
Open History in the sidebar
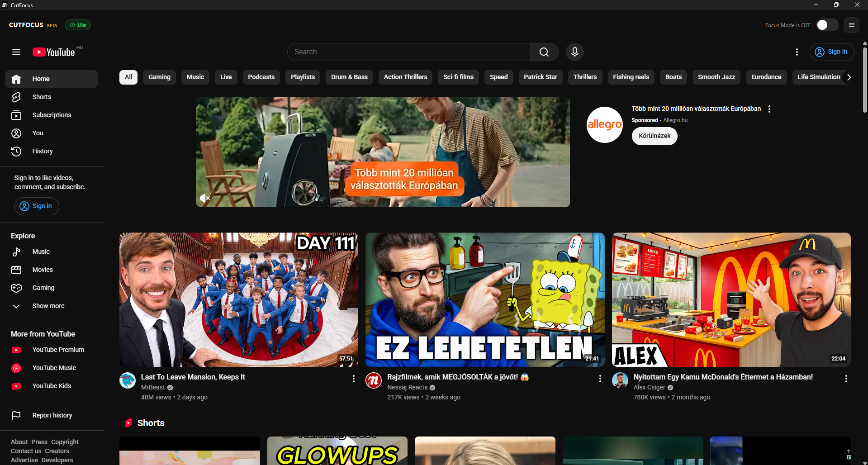52,152
